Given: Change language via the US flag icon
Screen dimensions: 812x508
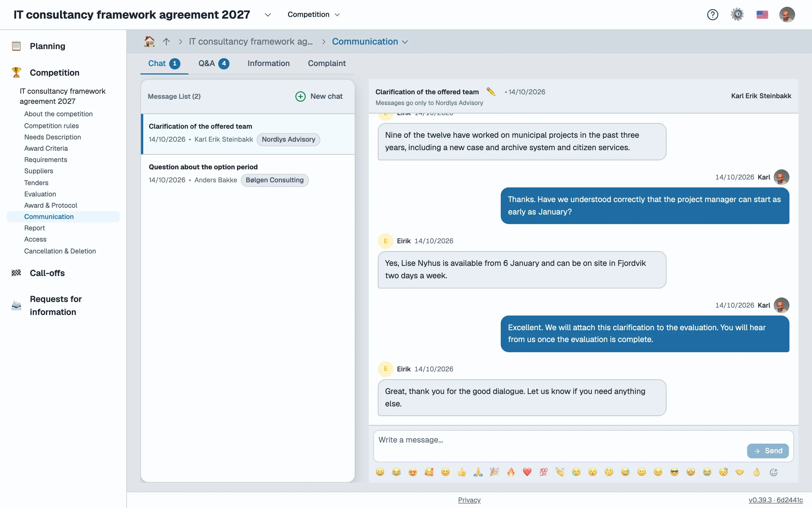Looking at the screenshot, I should click(x=762, y=14).
